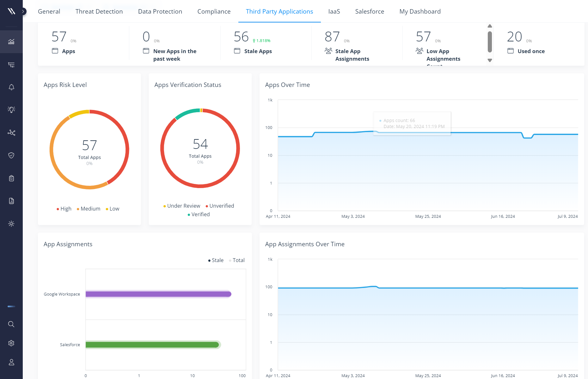Open alerts bell icon in the sidebar
Screen dimensions: 588x379
(x=11, y=87)
